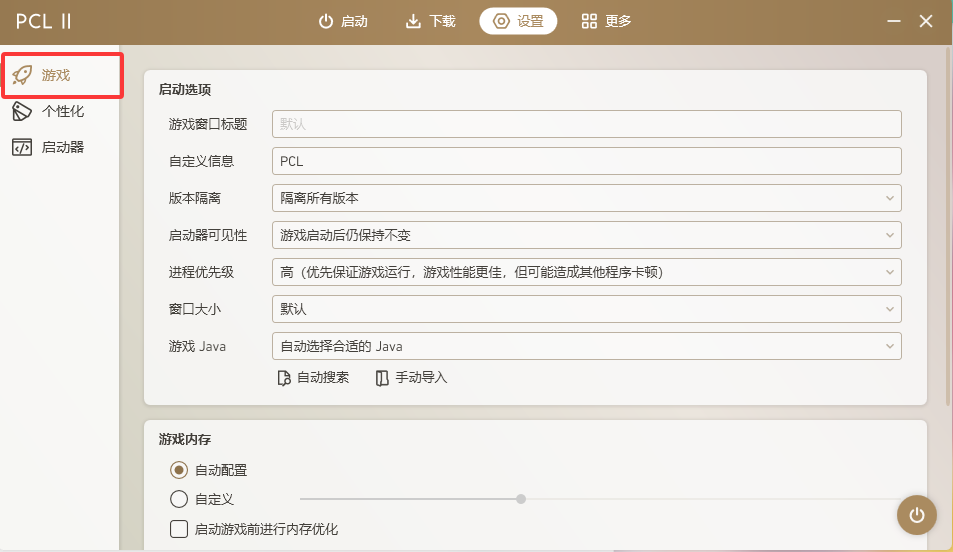Screen dimensions: 953x552
Task: Click the power icon beside 启动
Action: 326,21
